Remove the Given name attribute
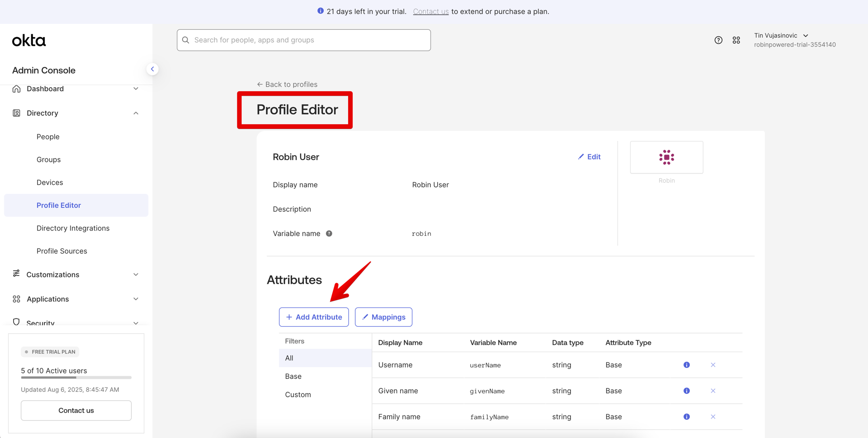This screenshot has width=868, height=438. point(713,391)
